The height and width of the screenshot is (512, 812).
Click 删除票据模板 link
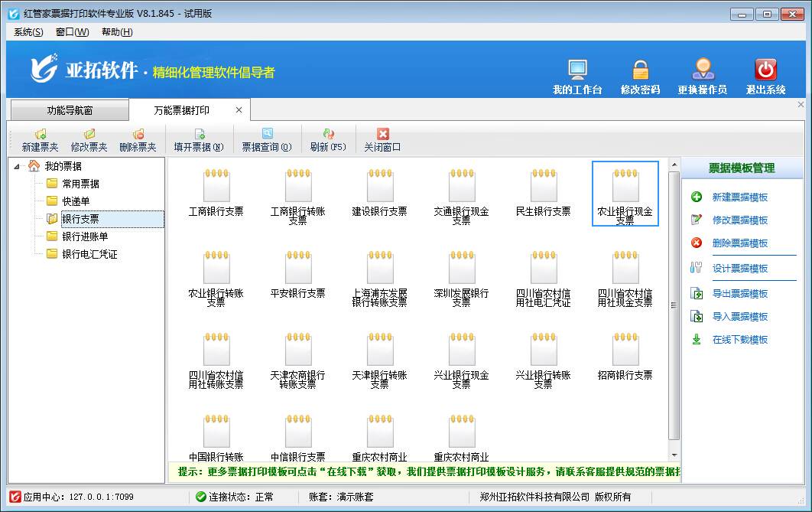coord(740,243)
